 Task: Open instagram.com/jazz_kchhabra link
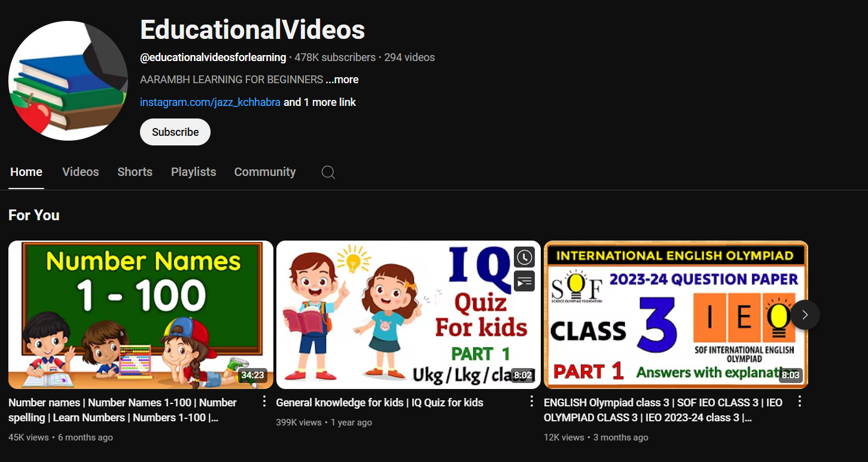point(210,102)
